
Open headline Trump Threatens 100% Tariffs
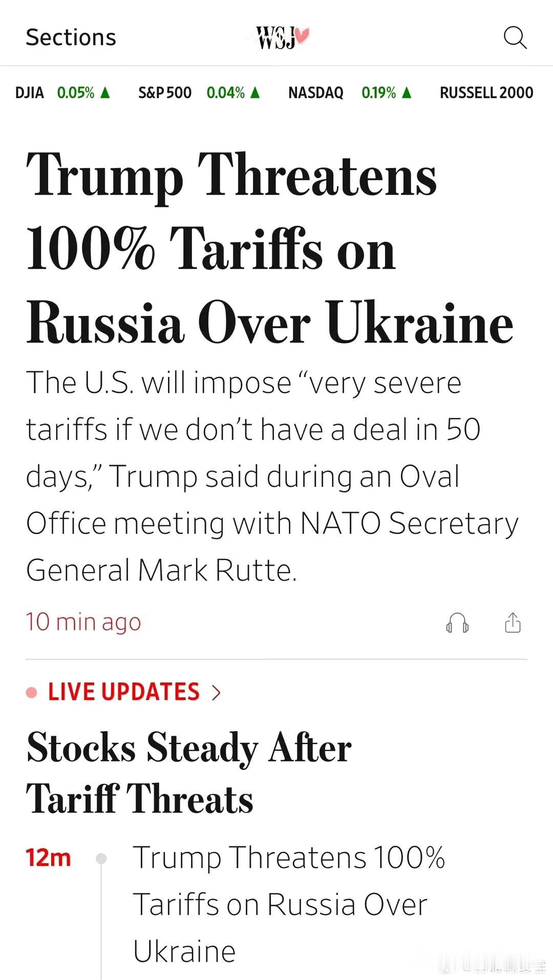click(270, 249)
